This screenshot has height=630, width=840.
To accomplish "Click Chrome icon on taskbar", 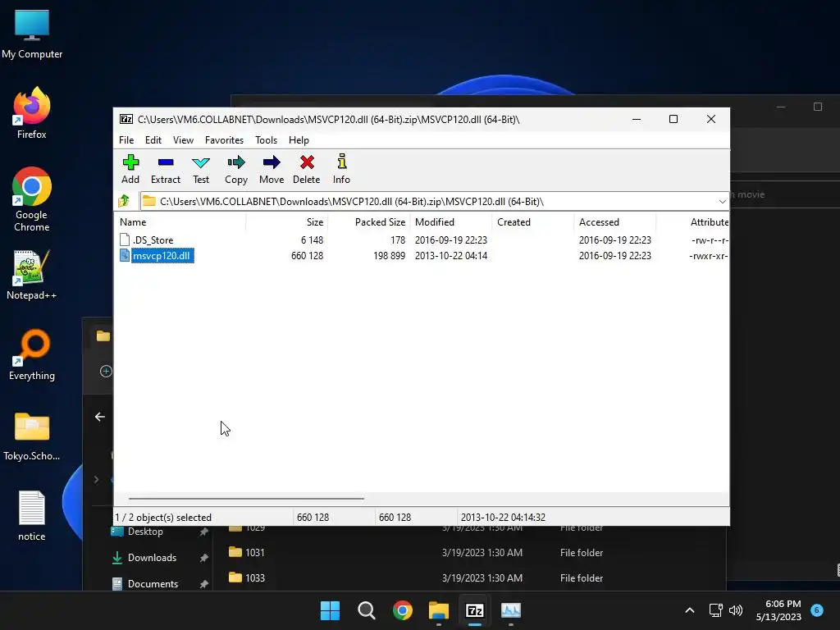I will (402, 610).
